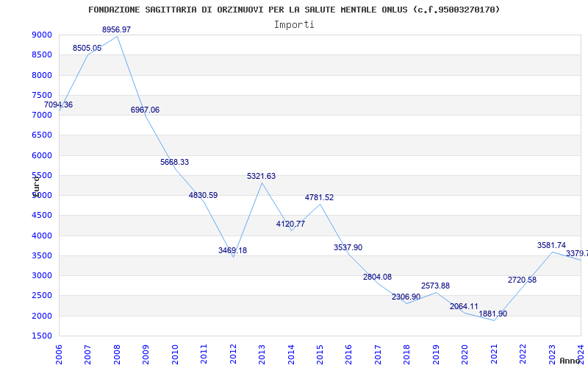
Task: Click the 3000 y-axis tick label
Action: tap(41, 275)
